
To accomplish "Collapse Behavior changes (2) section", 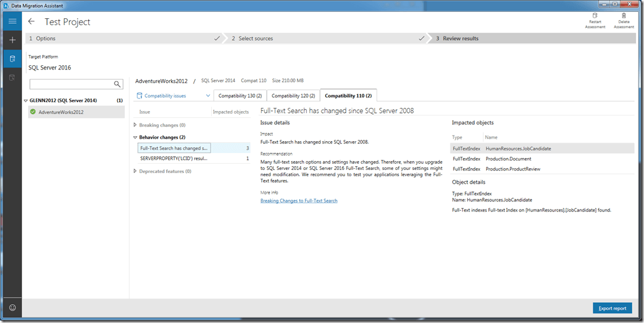I will [135, 137].
